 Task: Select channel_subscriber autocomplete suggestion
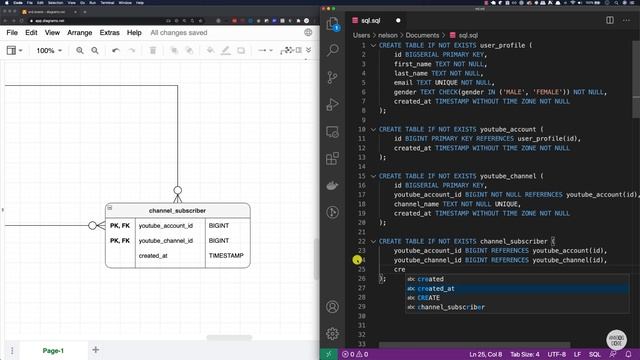click(518, 307)
